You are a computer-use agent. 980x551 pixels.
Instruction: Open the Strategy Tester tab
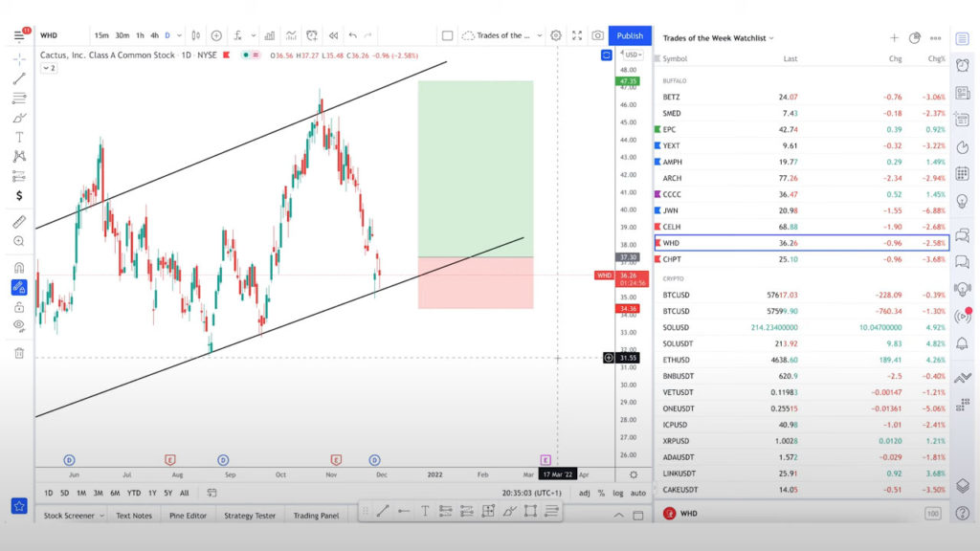(250, 516)
